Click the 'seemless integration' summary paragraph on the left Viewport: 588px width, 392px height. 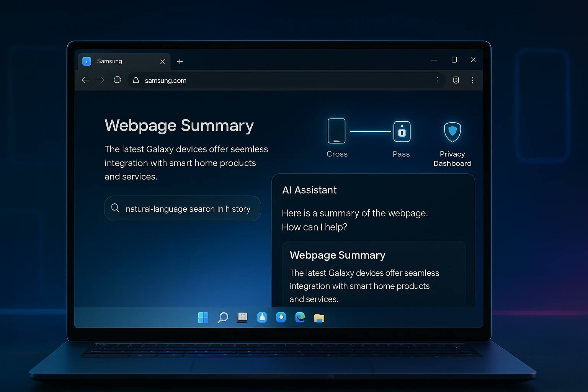(186, 163)
